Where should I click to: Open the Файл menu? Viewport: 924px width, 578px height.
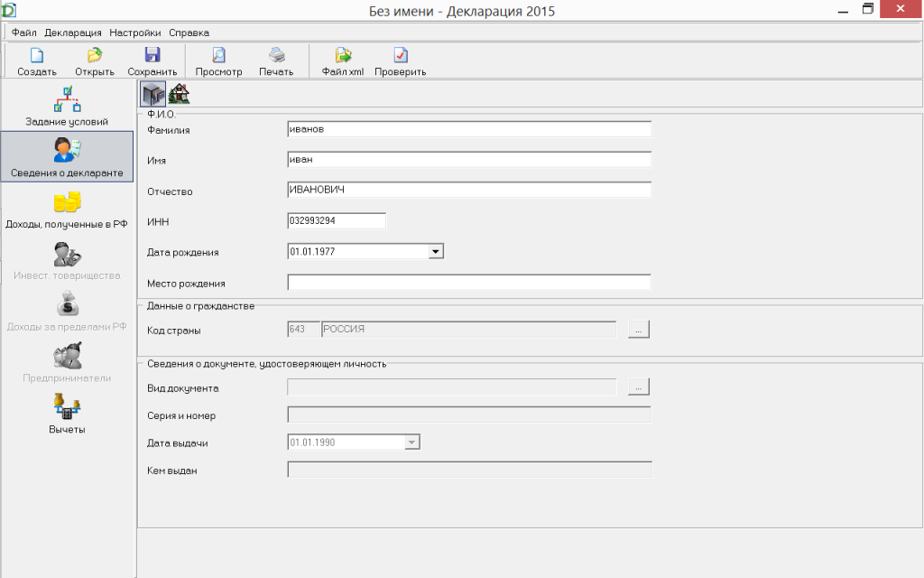(24, 32)
